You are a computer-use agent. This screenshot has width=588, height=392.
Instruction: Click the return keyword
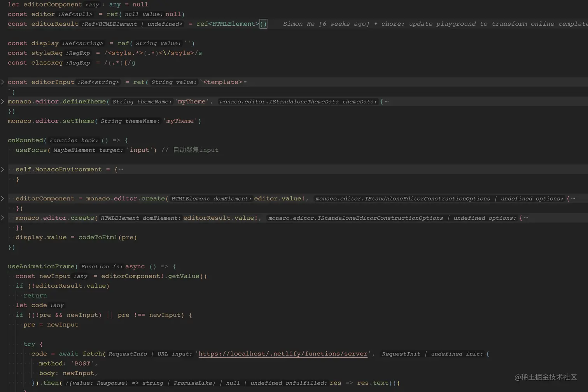click(35, 296)
